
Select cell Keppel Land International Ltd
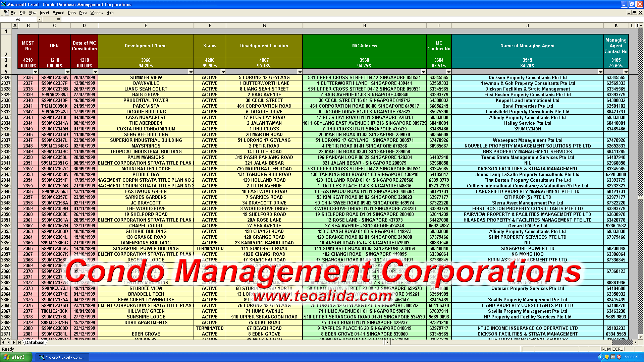(x=528, y=100)
